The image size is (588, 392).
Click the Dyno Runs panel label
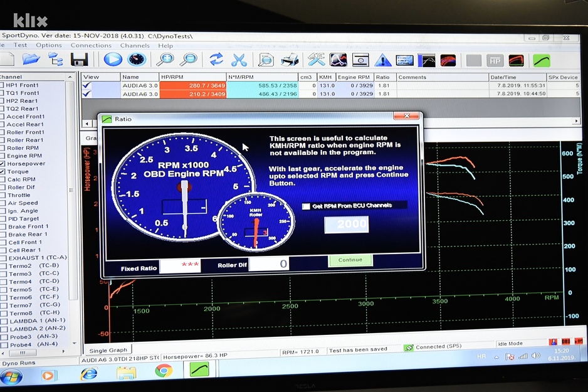pyautogui.click(x=19, y=363)
